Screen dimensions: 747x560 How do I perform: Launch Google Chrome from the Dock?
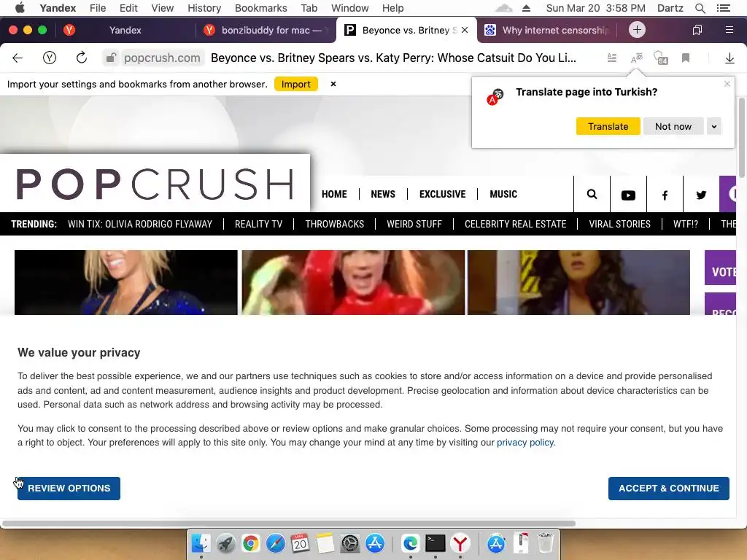(251, 542)
